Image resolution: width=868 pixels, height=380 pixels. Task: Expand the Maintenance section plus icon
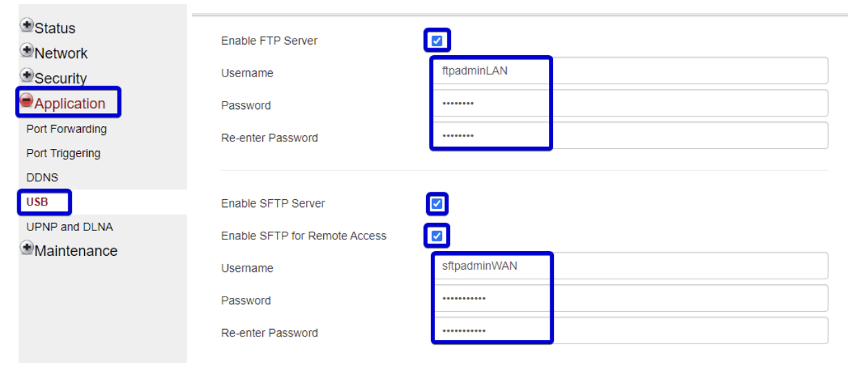tap(27, 248)
